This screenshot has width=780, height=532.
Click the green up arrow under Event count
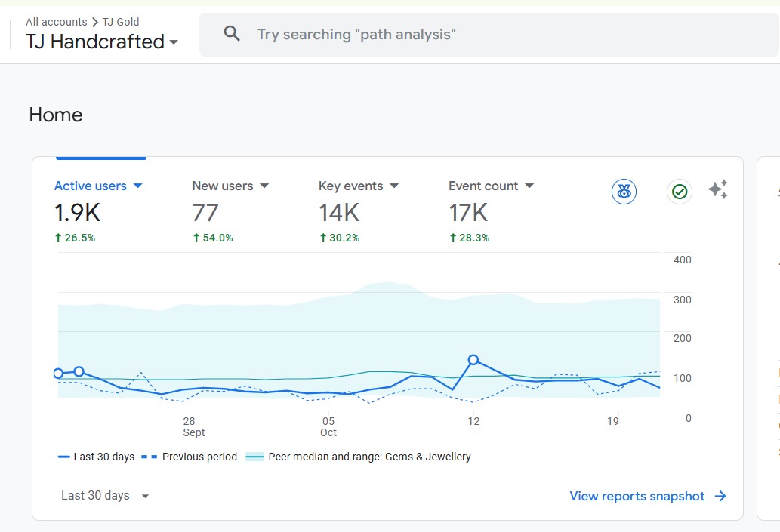click(452, 238)
